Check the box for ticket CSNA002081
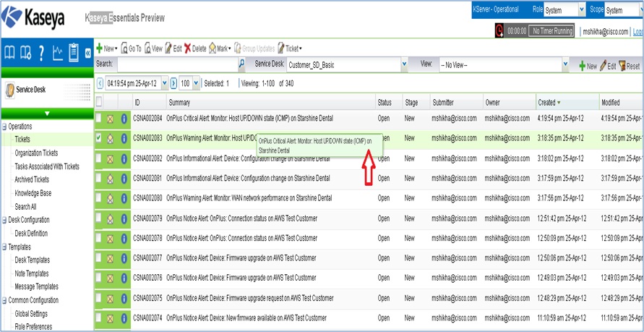644x332 pixels. 98,178
